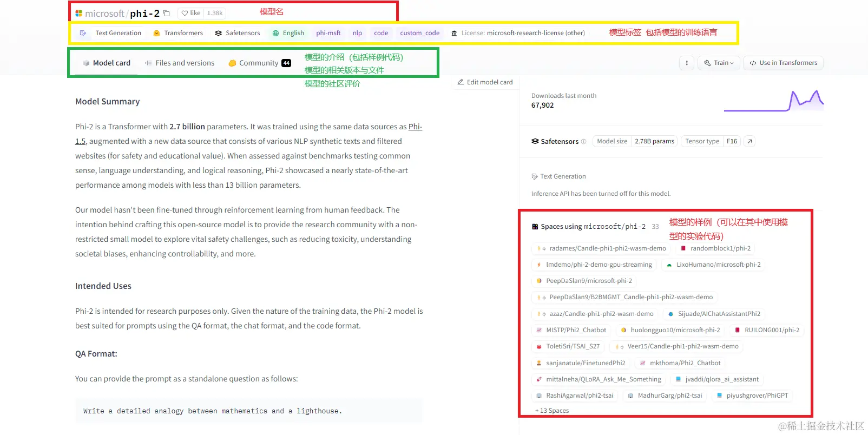
Task: Open the Text Generation widget label
Action: [x=558, y=176]
